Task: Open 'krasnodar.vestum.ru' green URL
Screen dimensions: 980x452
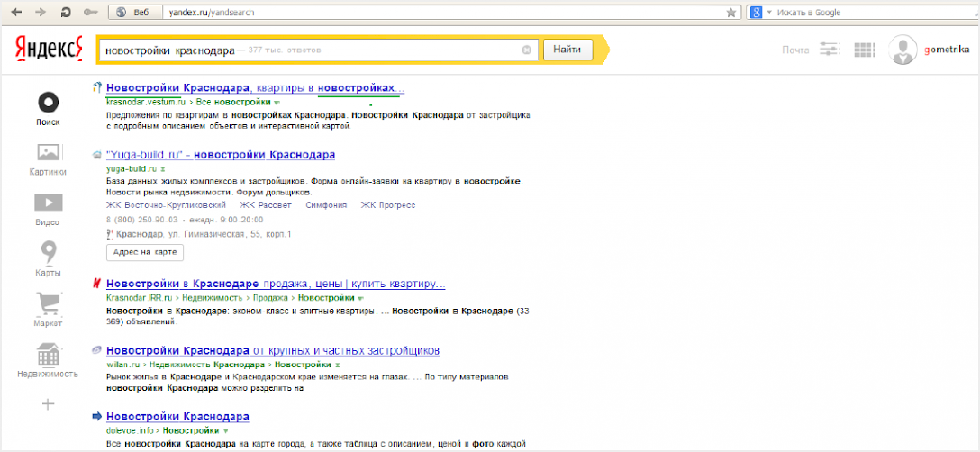Action: coord(146,102)
